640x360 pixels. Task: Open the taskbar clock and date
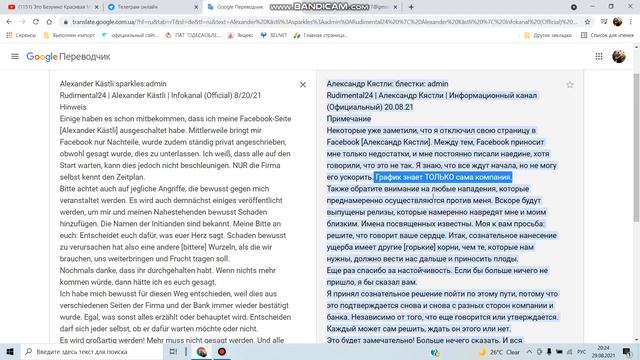tap(603, 351)
